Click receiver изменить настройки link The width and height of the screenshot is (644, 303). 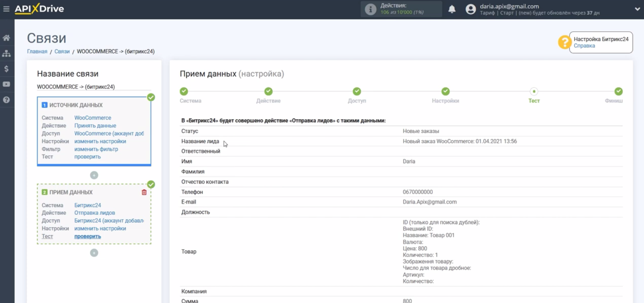[100, 228]
